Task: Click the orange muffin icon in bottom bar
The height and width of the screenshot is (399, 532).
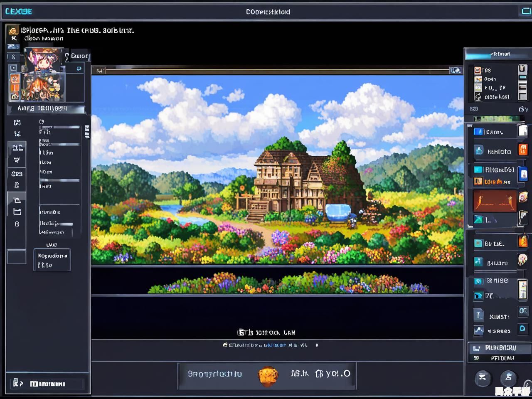Action: (x=268, y=376)
